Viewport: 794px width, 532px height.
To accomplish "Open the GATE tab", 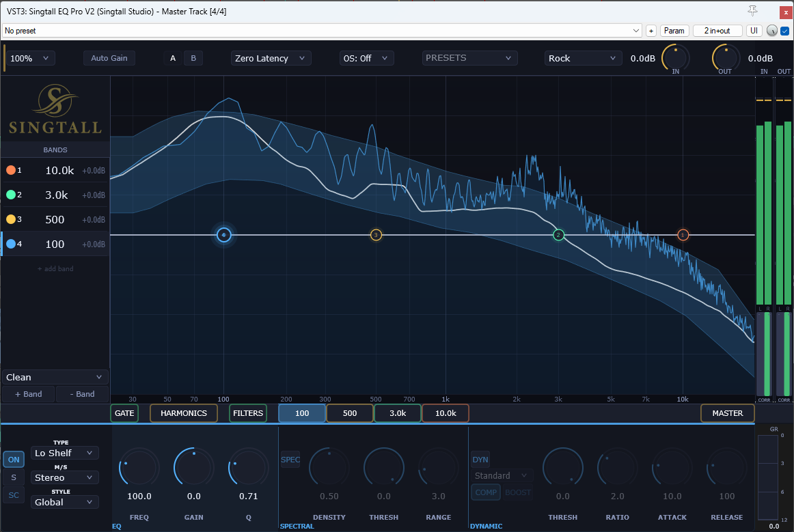I will [x=124, y=413].
